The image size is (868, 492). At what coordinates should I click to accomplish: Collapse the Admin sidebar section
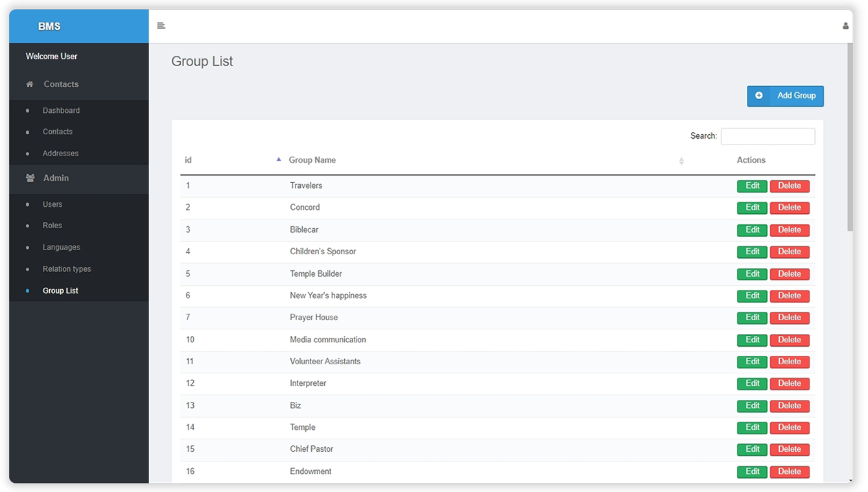click(56, 178)
